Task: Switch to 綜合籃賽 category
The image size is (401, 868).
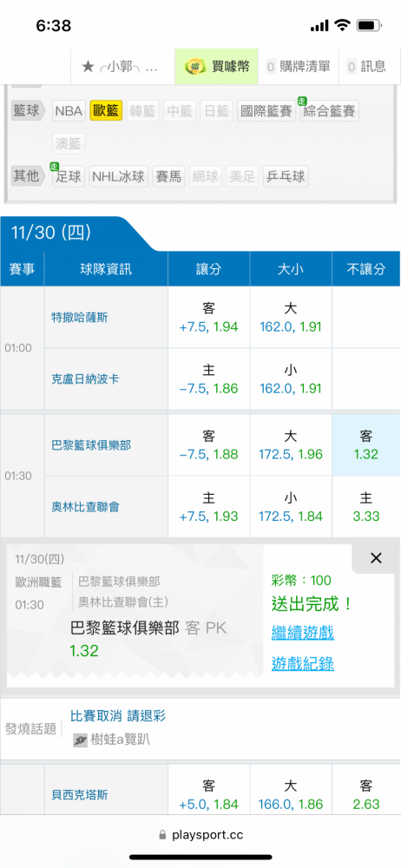Action: (x=329, y=111)
